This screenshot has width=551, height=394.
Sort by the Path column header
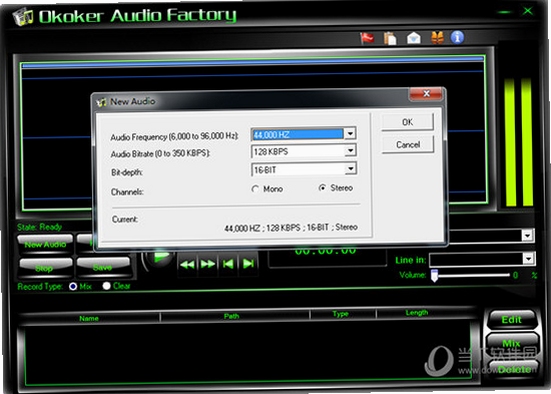(x=231, y=316)
